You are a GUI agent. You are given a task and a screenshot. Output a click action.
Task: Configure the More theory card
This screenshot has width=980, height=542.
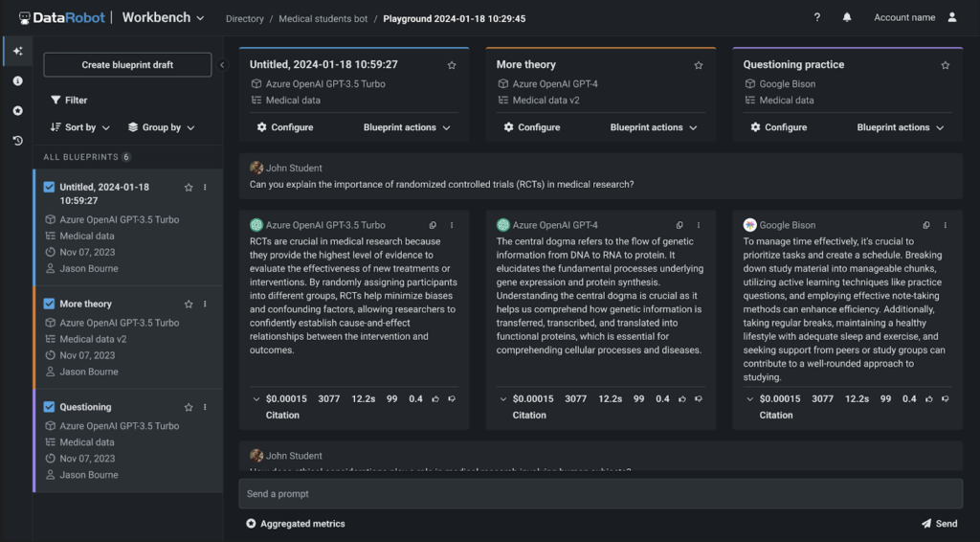[x=532, y=127]
